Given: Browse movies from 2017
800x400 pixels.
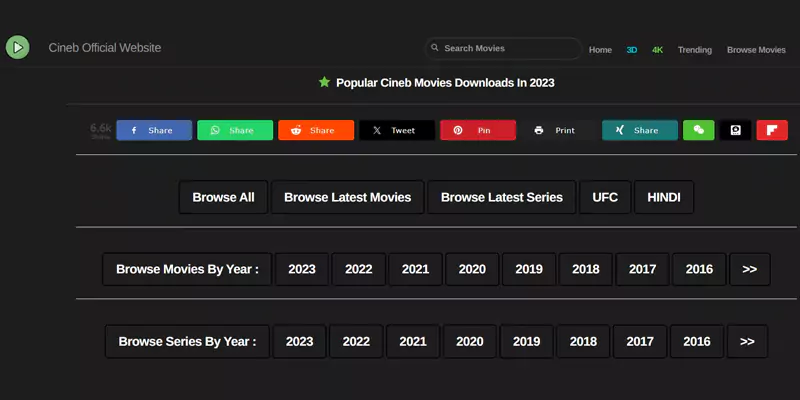Looking at the screenshot, I should 642,269.
